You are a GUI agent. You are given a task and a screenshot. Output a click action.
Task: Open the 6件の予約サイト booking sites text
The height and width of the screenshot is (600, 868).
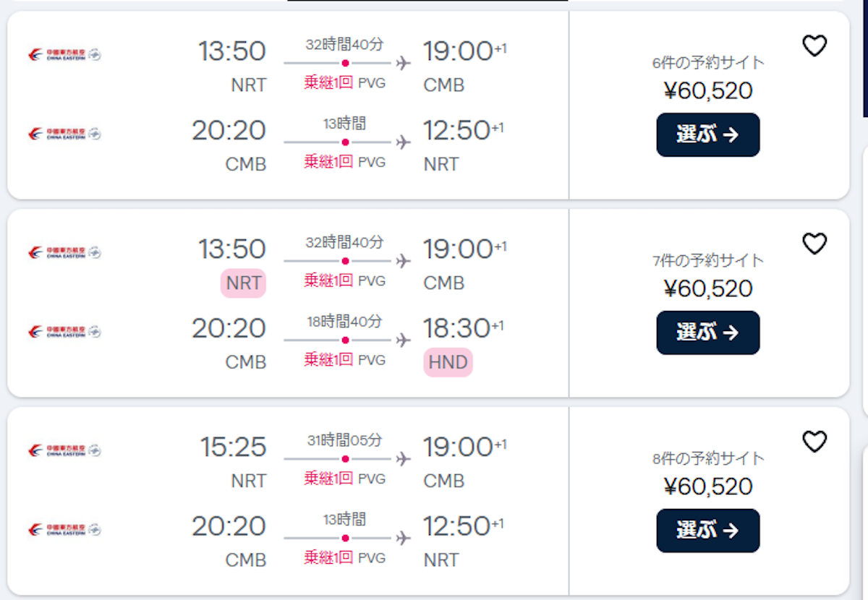(x=707, y=63)
